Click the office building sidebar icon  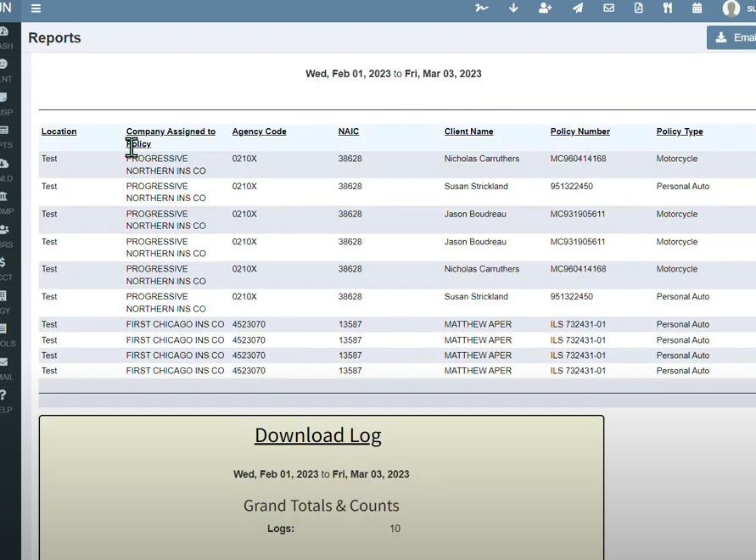[3, 295]
